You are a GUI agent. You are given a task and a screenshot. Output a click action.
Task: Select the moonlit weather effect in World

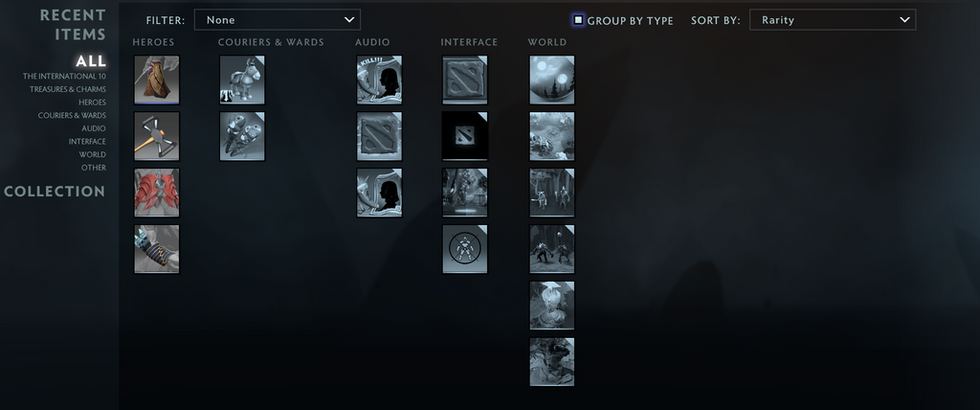pyautogui.click(x=552, y=80)
